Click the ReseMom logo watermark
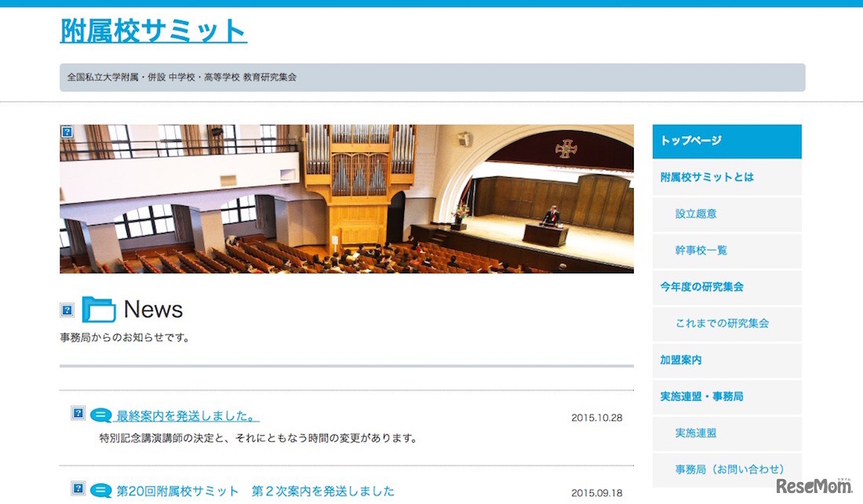This screenshot has height=504, width=863. (x=814, y=486)
